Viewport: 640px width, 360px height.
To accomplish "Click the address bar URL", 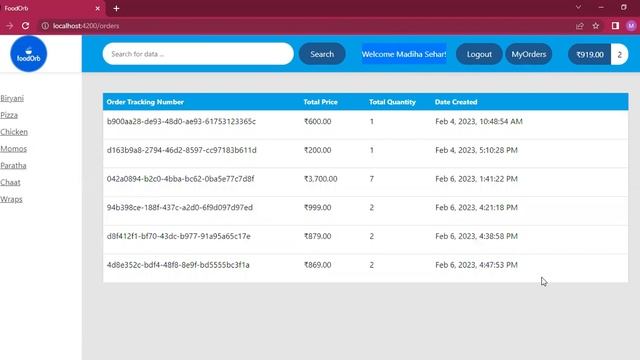I will pos(86,26).
